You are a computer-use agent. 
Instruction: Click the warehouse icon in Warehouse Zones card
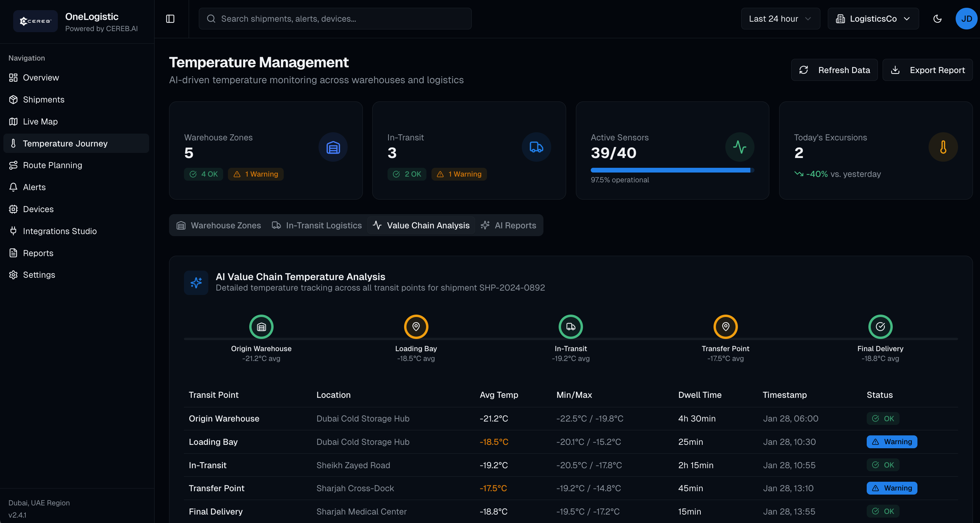pyautogui.click(x=333, y=147)
